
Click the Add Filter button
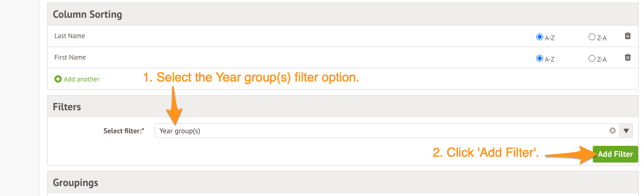[x=615, y=154]
